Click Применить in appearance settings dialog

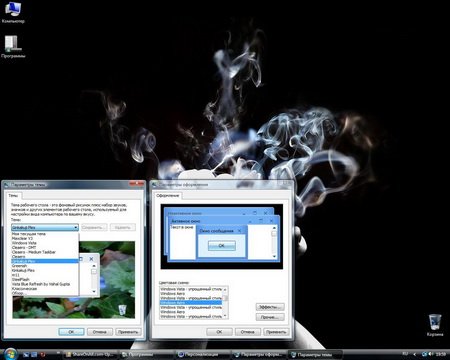point(276,332)
